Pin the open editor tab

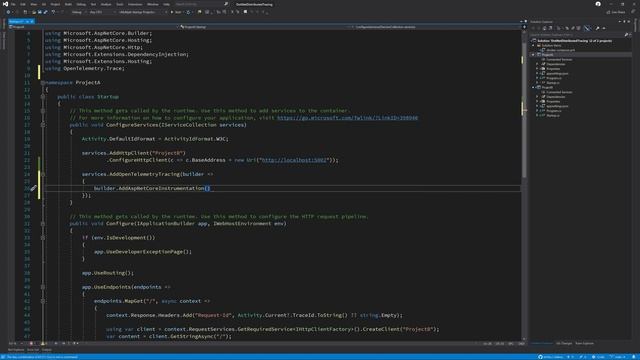click(x=27, y=21)
